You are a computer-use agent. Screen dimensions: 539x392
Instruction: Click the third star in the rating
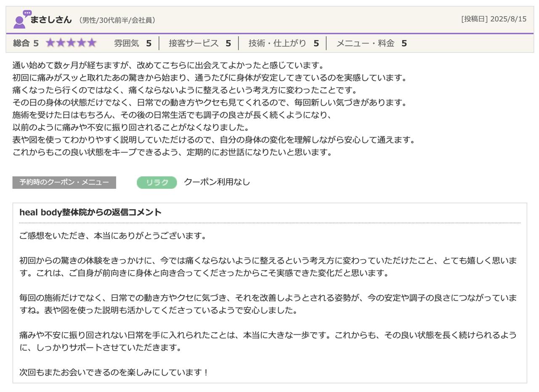click(71, 43)
